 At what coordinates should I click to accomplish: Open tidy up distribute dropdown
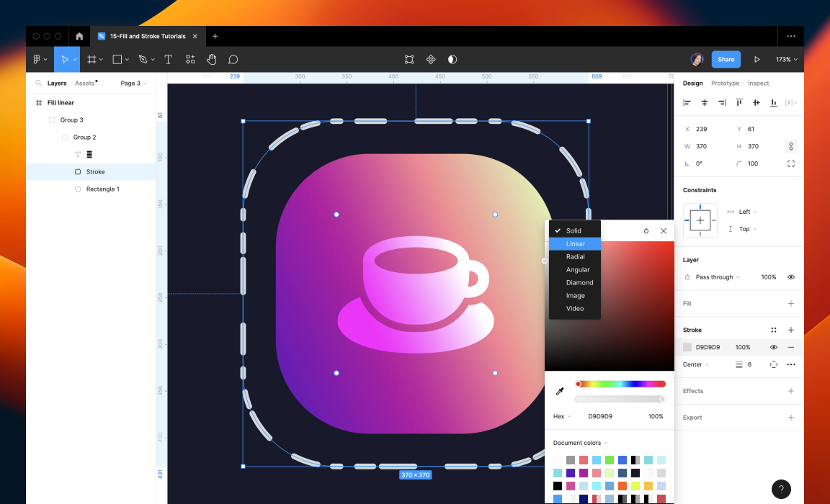791,102
